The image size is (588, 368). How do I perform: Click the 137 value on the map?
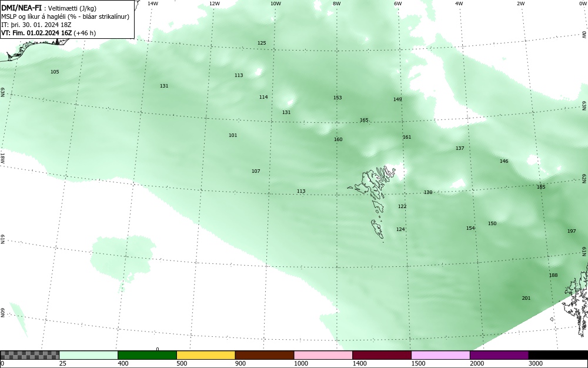tap(460, 148)
